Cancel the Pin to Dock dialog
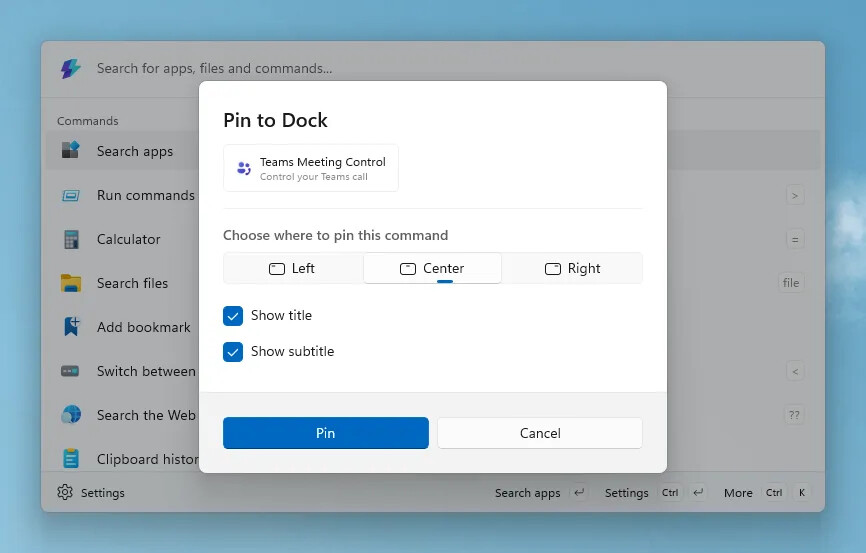Image resolution: width=866 pixels, height=553 pixels. pyautogui.click(x=539, y=433)
